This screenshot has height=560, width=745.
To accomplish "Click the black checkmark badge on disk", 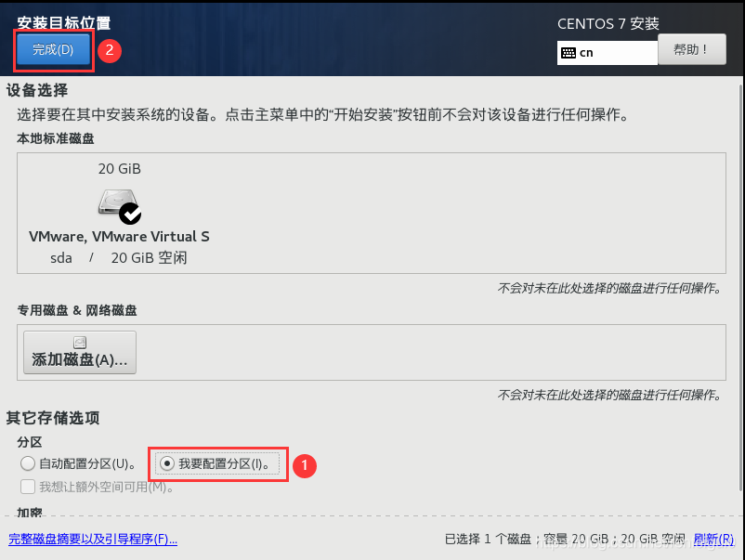I will (x=130, y=214).
